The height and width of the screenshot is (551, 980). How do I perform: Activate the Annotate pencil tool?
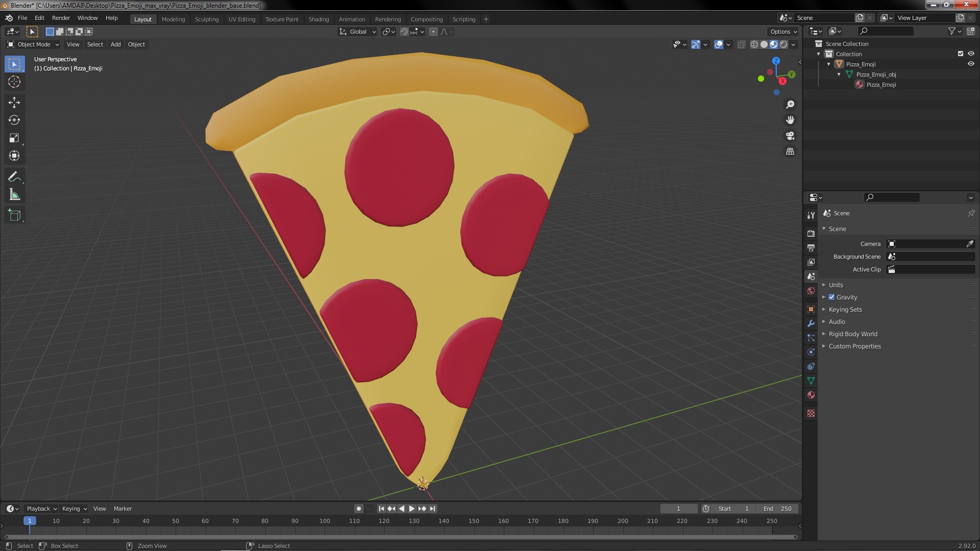click(x=14, y=177)
